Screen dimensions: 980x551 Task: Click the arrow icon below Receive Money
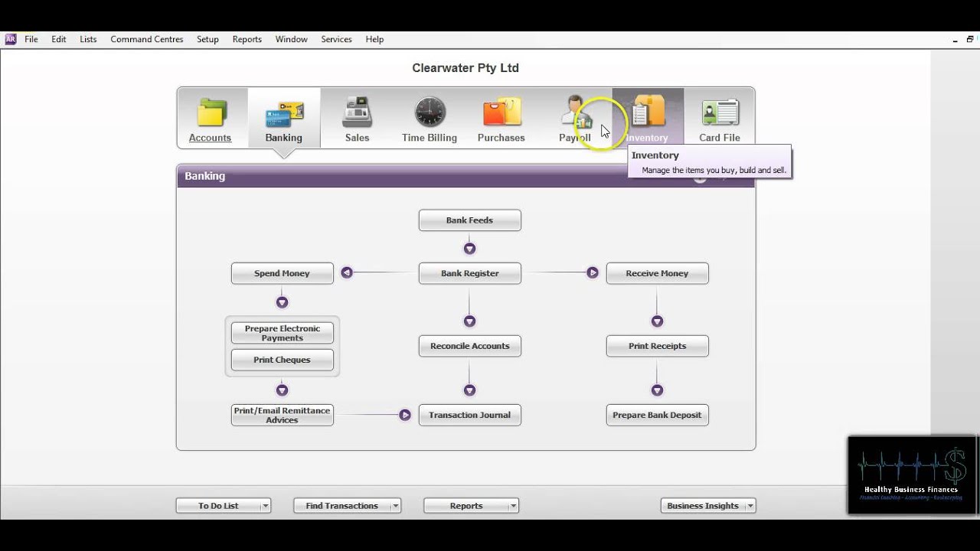[657, 321]
